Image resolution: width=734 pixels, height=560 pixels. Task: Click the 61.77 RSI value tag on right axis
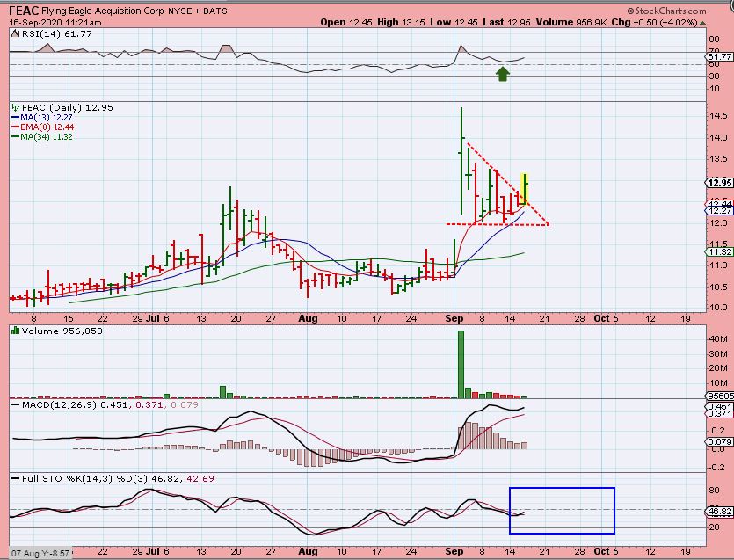click(x=719, y=56)
